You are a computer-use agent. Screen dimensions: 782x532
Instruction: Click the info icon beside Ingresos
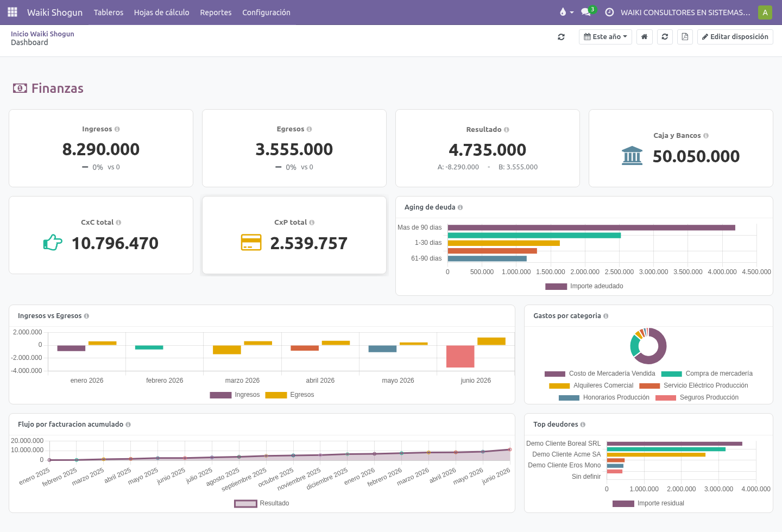point(117,129)
